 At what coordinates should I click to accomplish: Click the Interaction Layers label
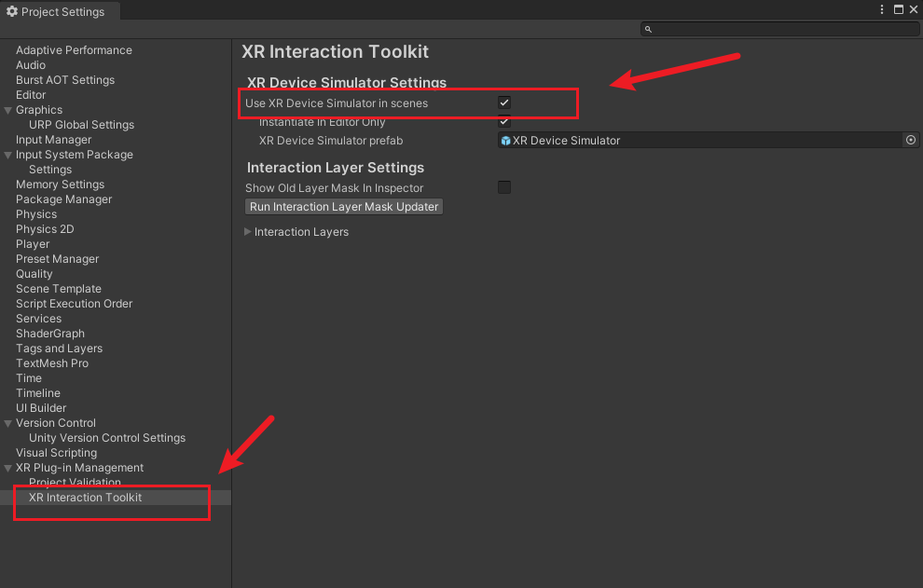(x=301, y=232)
